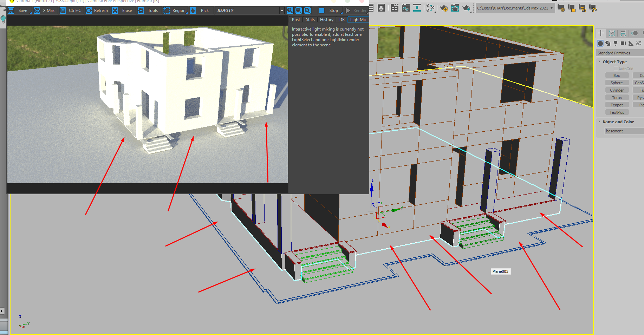Open the DR tab
644x335 pixels.
(x=342, y=20)
